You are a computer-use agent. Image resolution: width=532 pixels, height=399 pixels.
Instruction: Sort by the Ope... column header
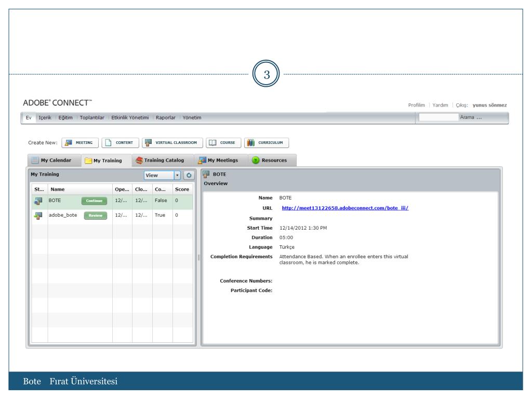pyautogui.click(x=122, y=189)
